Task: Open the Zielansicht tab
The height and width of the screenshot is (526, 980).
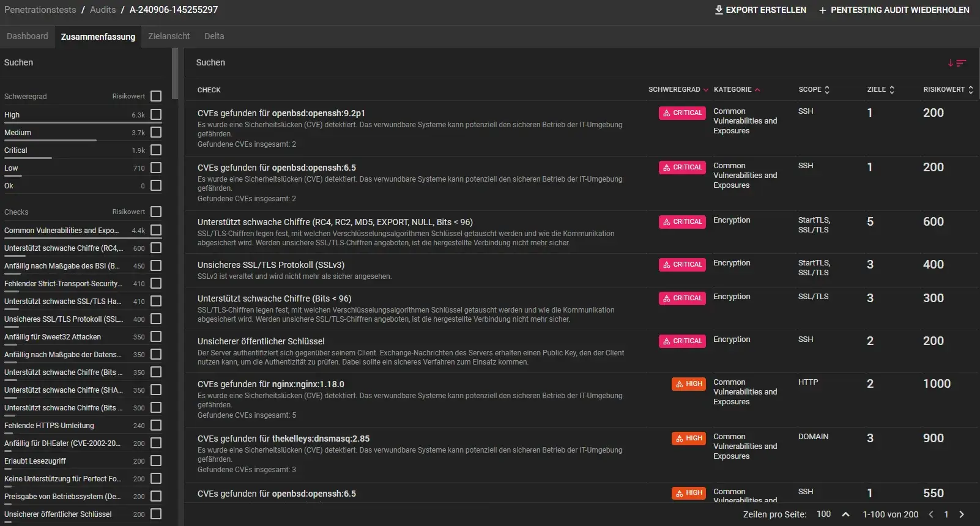Action: pos(169,36)
